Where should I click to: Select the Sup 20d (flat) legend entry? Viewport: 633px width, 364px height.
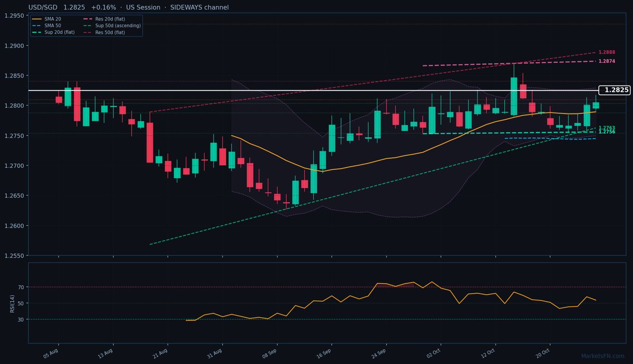(x=53, y=32)
